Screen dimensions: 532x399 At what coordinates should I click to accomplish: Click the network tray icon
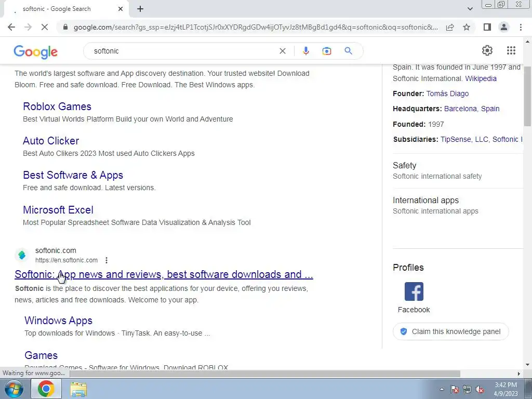[467, 389]
